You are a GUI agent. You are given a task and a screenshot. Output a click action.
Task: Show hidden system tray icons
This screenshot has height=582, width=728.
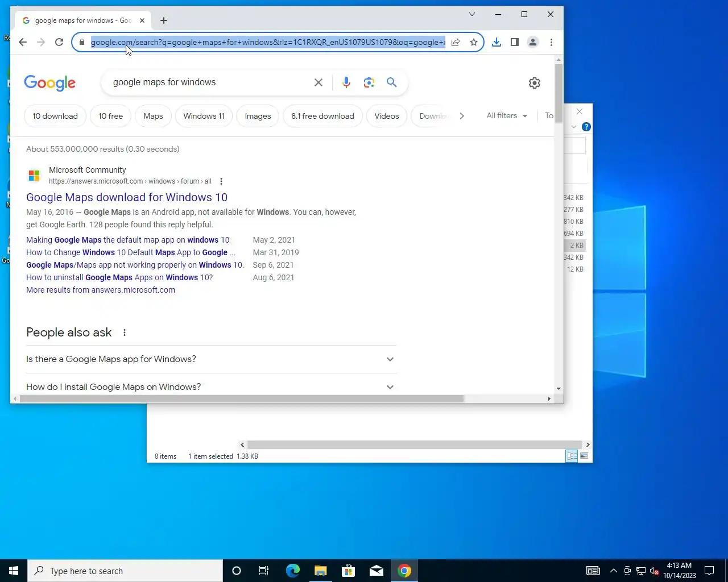coord(613,571)
